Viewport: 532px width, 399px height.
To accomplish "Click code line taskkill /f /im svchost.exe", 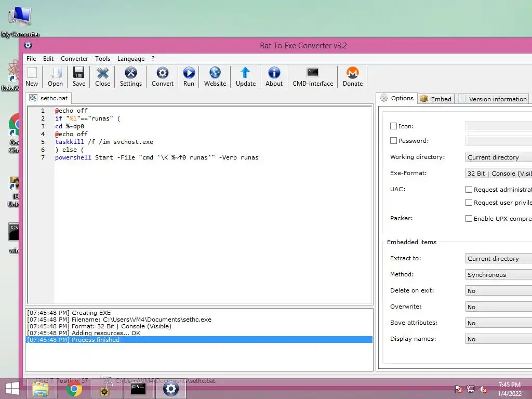I will pos(104,142).
